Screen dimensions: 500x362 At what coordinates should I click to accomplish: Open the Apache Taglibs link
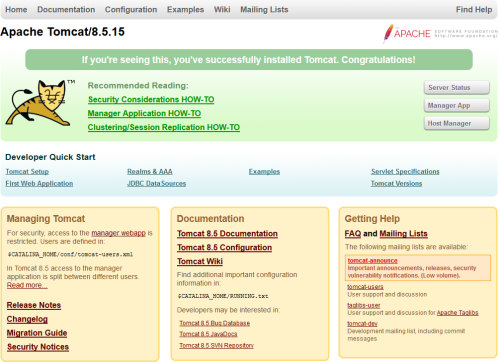(457, 313)
